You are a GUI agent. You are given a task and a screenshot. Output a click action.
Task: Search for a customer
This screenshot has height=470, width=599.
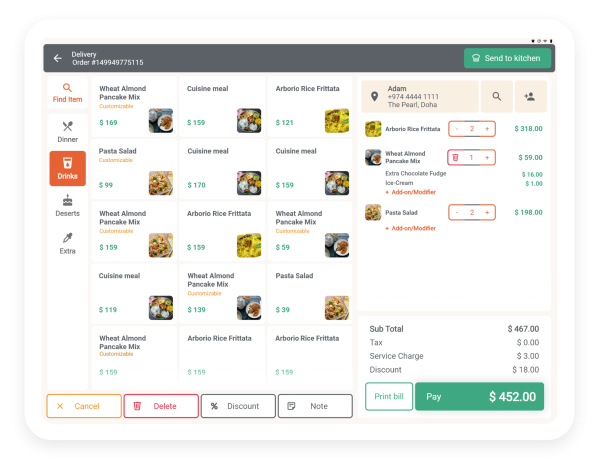496,96
